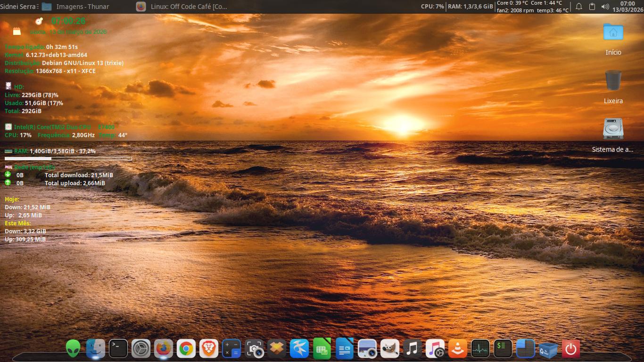
Task: Open the calculator app in dock
Action: coord(231,349)
